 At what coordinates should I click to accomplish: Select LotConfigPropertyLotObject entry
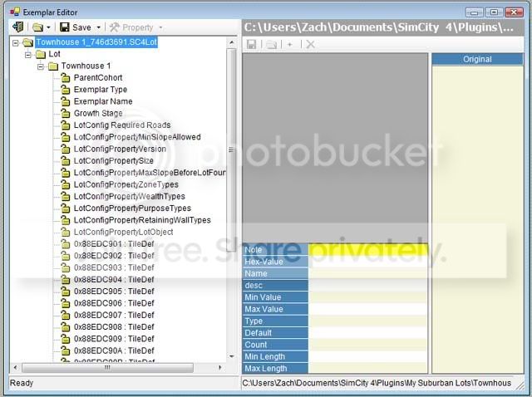click(124, 232)
